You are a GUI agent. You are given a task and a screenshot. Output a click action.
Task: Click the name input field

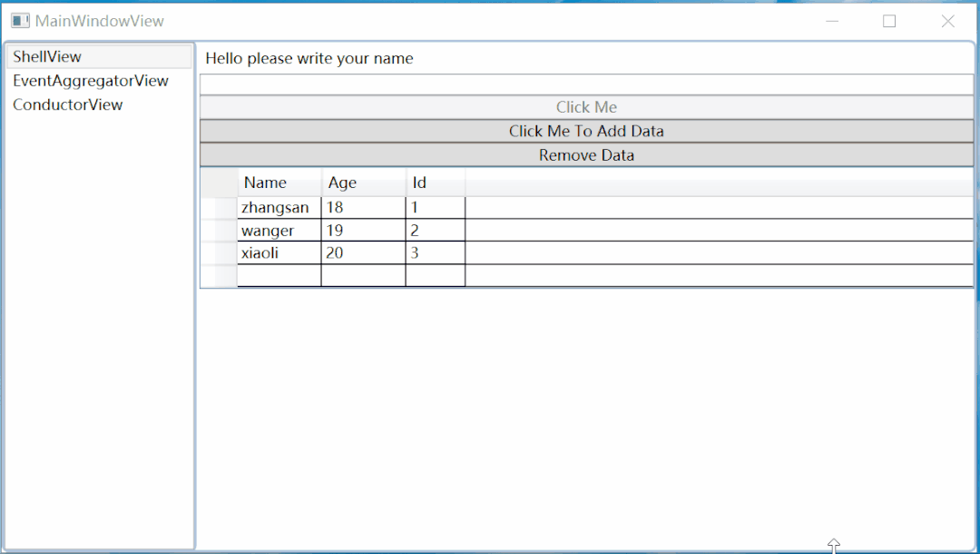(x=586, y=83)
